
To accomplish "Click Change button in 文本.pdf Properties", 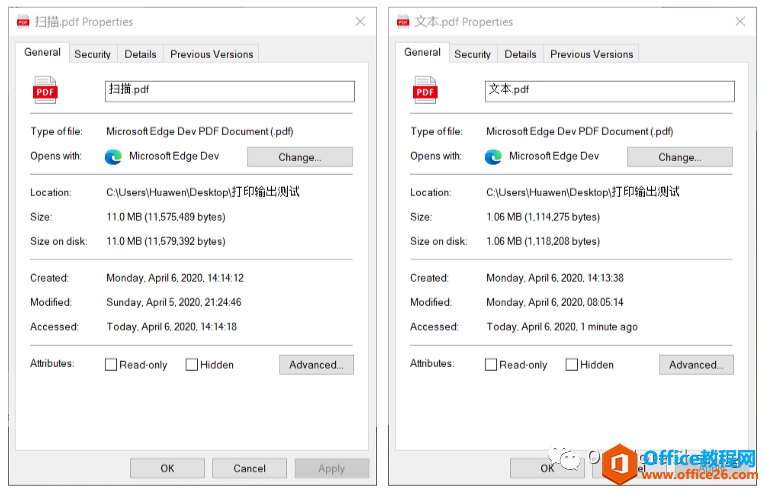I will (x=679, y=157).
